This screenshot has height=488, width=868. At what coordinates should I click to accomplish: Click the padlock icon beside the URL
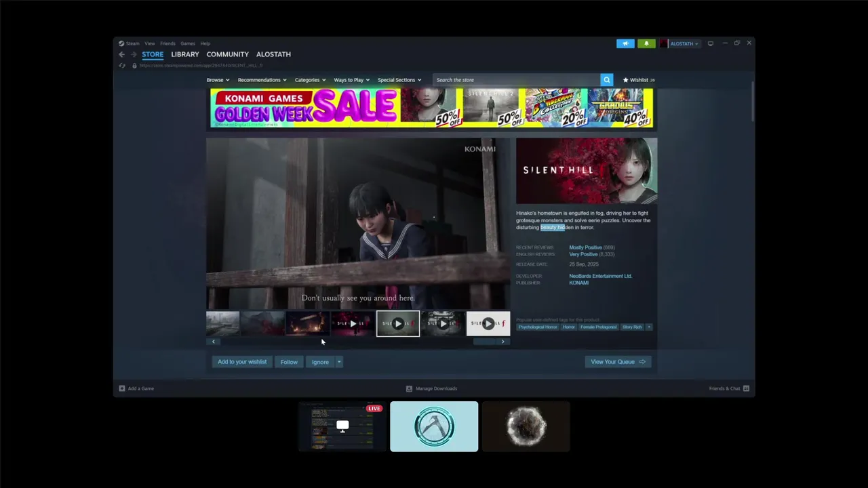pos(134,66)
